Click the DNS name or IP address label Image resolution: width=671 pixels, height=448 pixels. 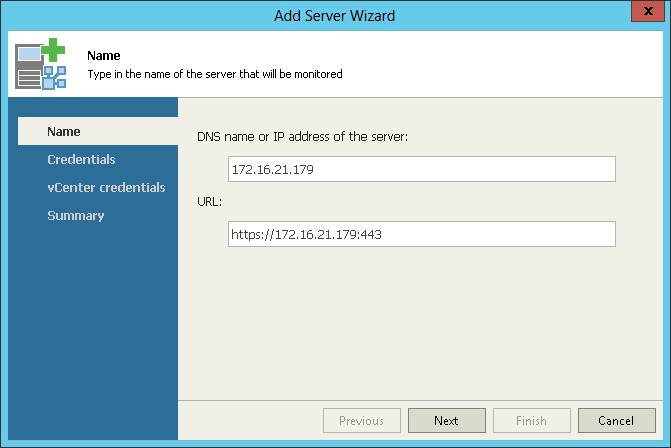[x=303, y=137]
